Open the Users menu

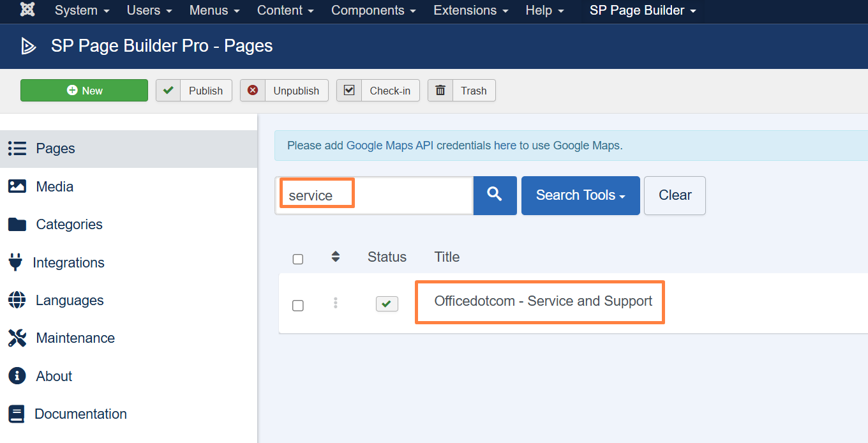[149, 10]
